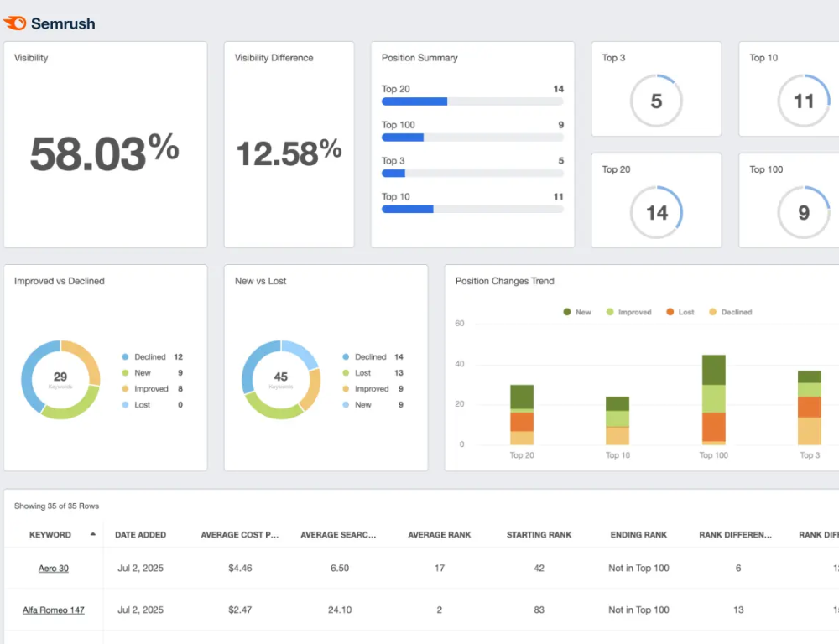Select the Declined blue legend dot in Improved vs Declined
This screenshot has width=839, height=644.
click(x=125, y=357)
